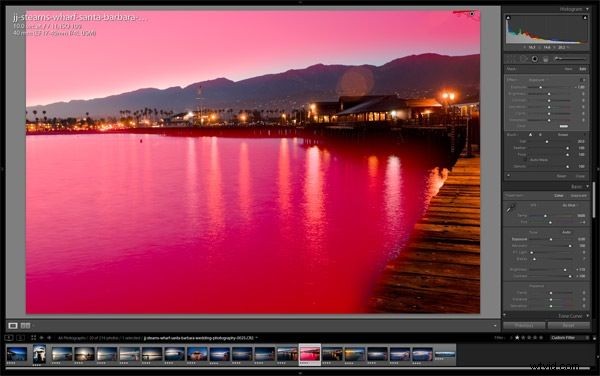Select brush B

tap(540, 135)
